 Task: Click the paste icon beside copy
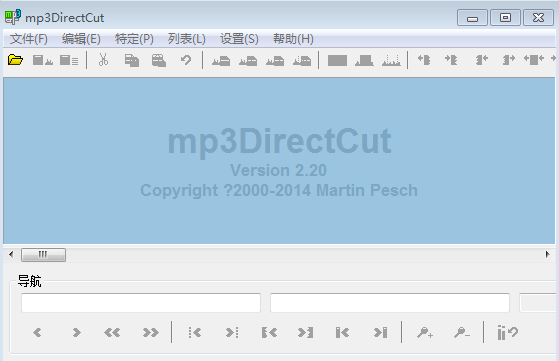pos(159,60)
